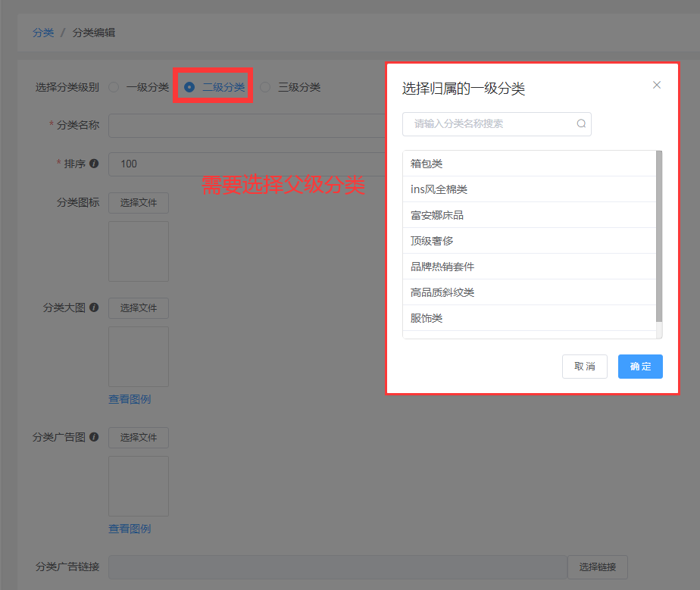Click the 确定 button

coord(640,367)
